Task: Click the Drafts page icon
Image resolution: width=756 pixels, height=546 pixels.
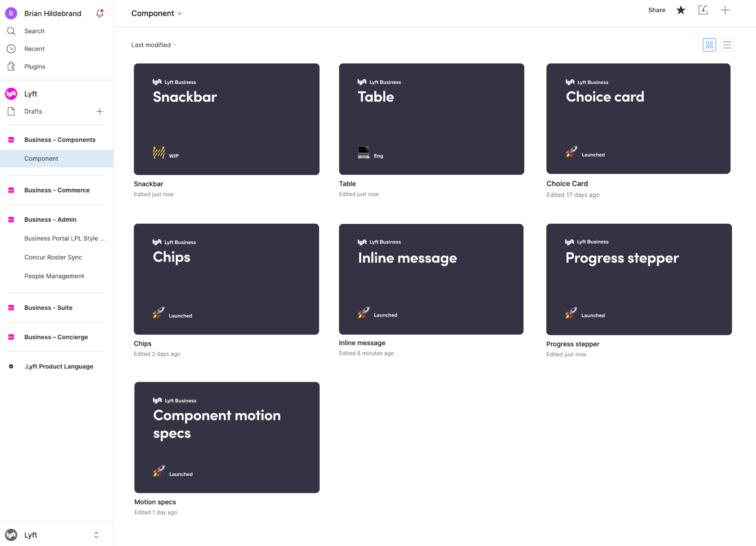Action: point(11,111)
